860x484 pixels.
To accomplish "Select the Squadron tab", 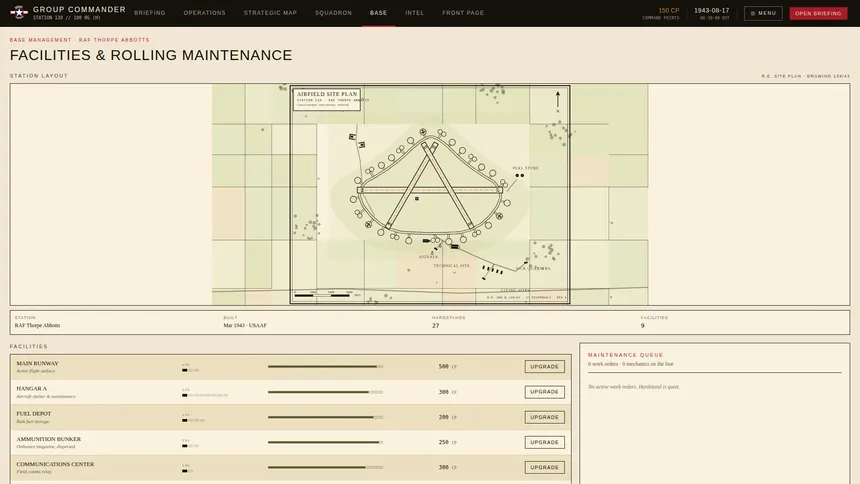I will tap(333, 13).
